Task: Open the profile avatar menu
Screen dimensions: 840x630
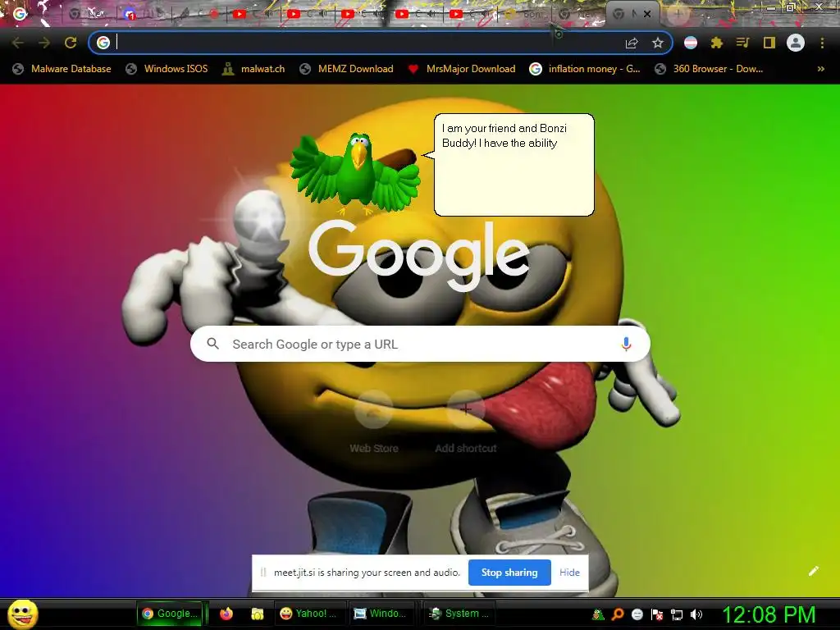Action: click(796, 43)
